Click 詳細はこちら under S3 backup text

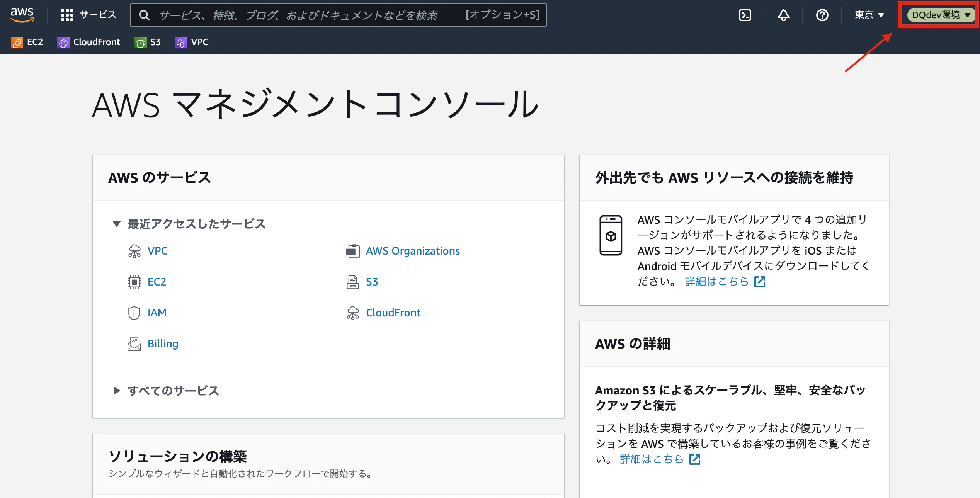click(x=652, y=459)
